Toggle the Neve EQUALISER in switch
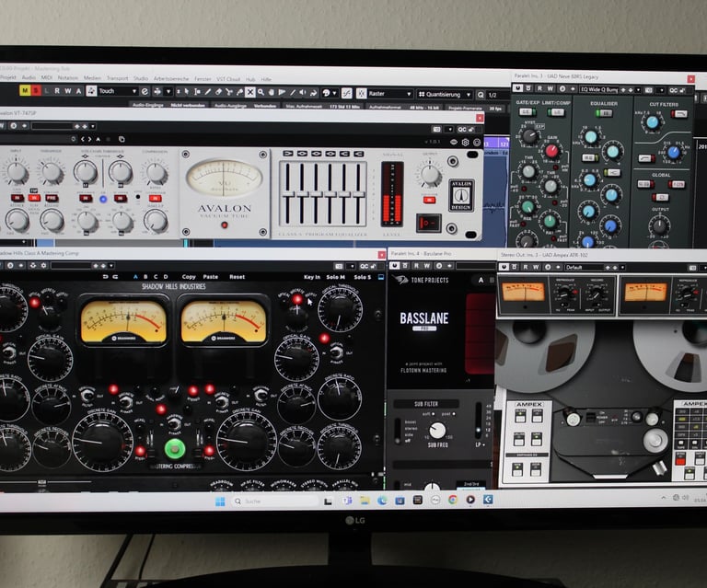The image size is (707, 588). point(603,113)
